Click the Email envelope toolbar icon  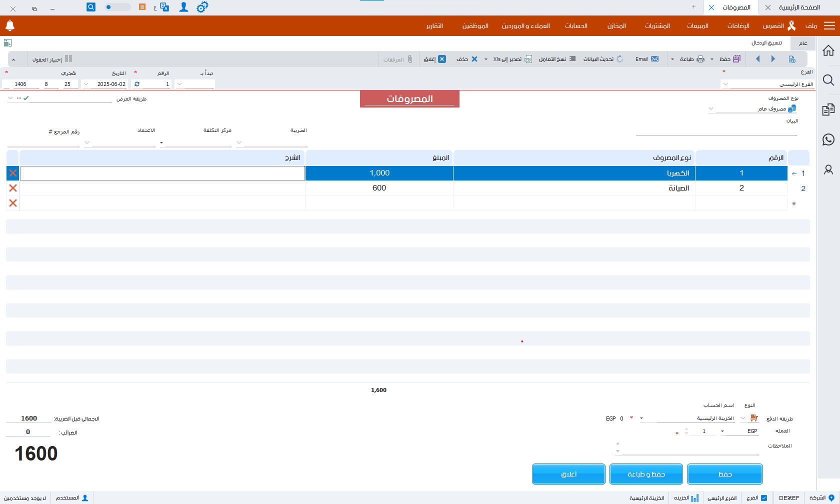654,59
